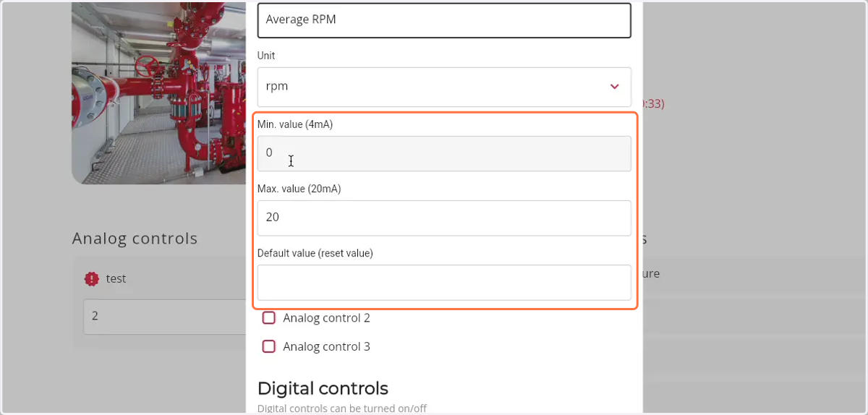Enable the Analog control 3 checkbox
The height and width of the screenshot is (415, 868).
[x=269, y=346]
